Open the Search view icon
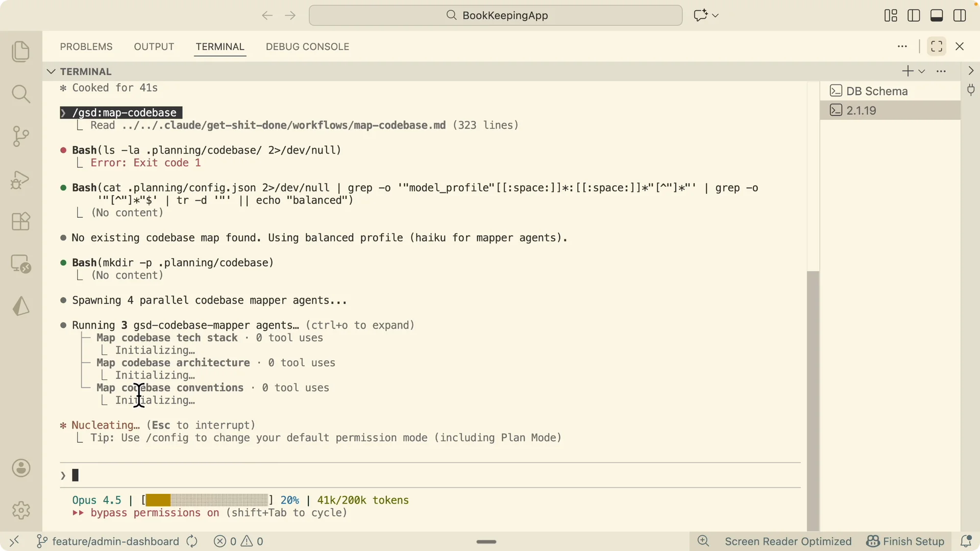 tap(21, 94)
